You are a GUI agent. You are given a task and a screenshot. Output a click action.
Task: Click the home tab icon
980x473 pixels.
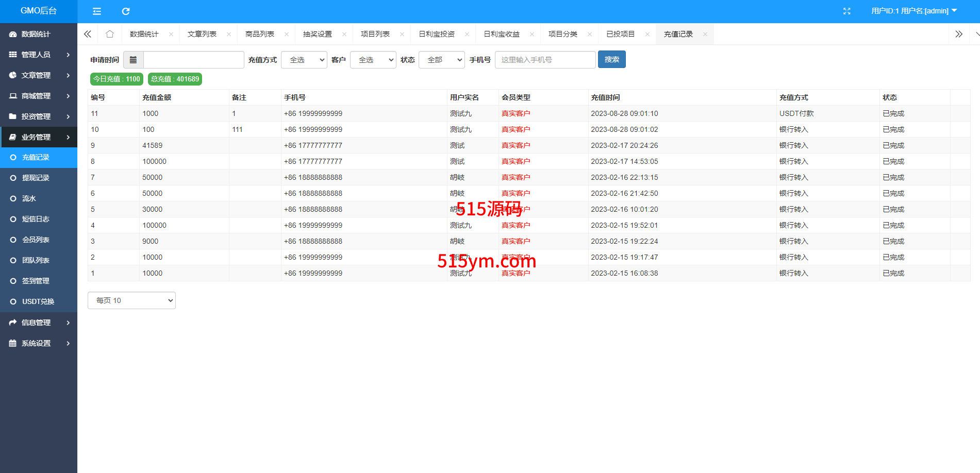coord(109,34)
